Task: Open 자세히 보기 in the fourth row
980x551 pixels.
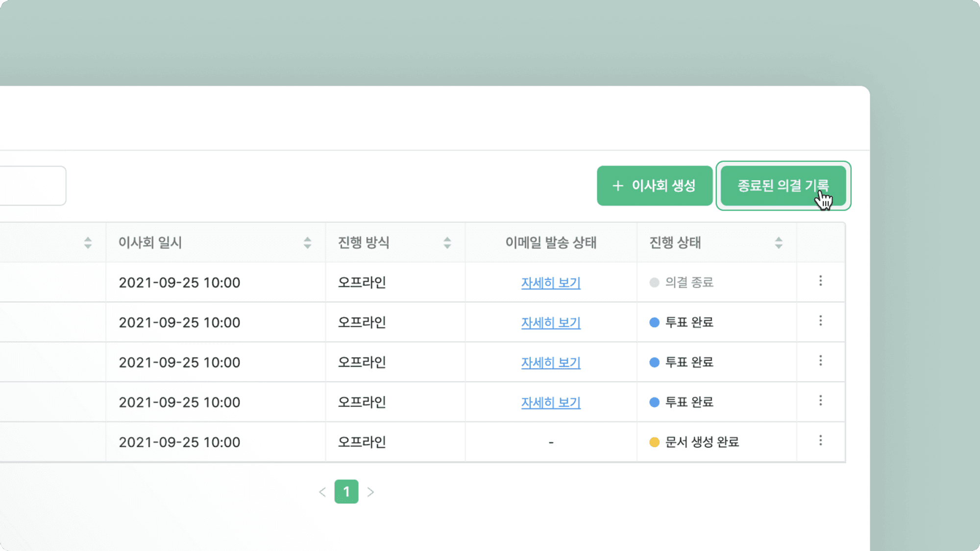Action: tap(551, 403)
